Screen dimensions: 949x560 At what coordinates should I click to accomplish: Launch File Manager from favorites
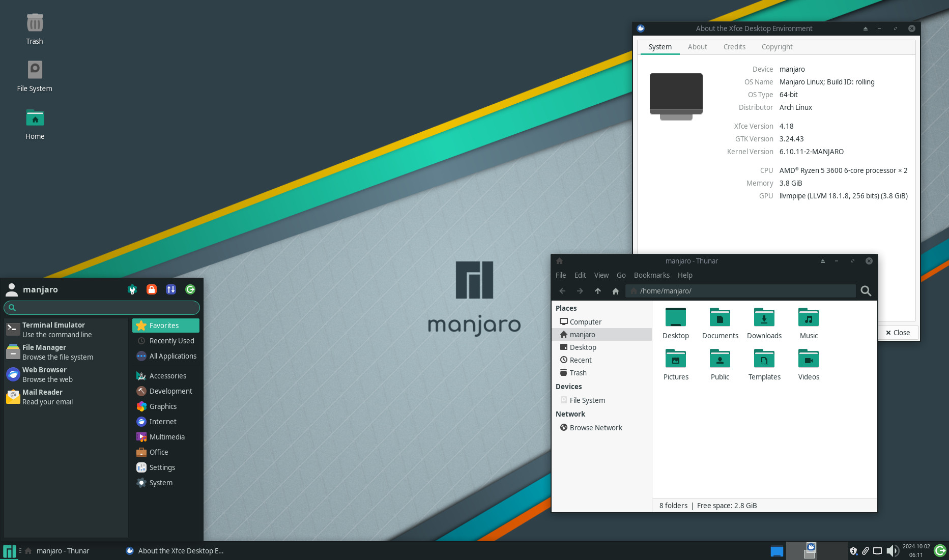click(x=65, y=352)
